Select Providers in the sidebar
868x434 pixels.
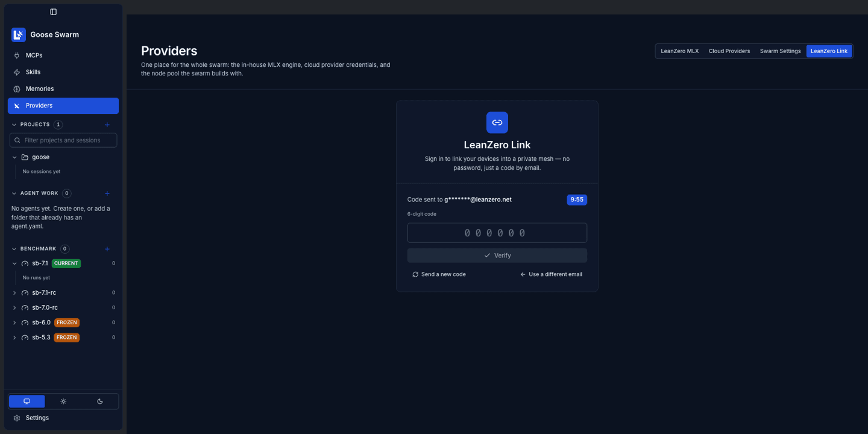(x=63, y=105)
